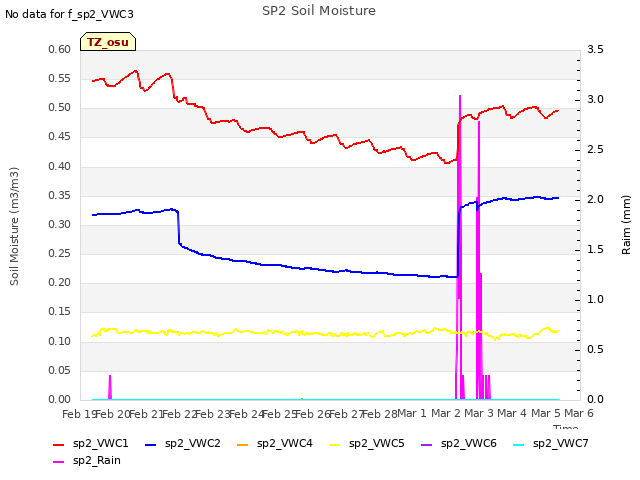Click the blue line's sharp drop on Feb 22

point(179,227)
